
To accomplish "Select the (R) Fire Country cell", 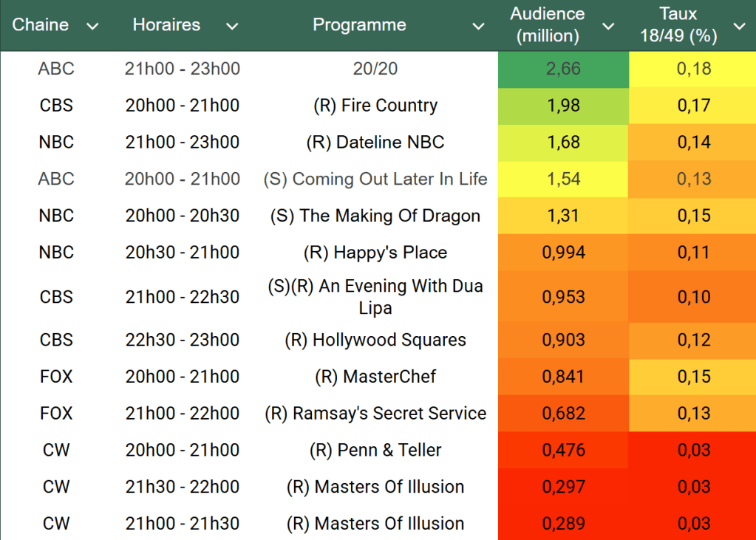I will 375,106.
